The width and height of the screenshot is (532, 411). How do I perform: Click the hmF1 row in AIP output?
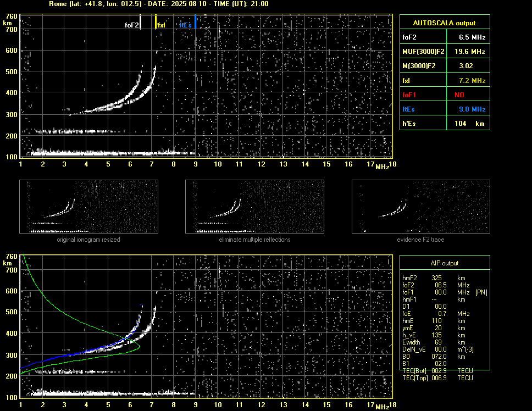[434, 299]
